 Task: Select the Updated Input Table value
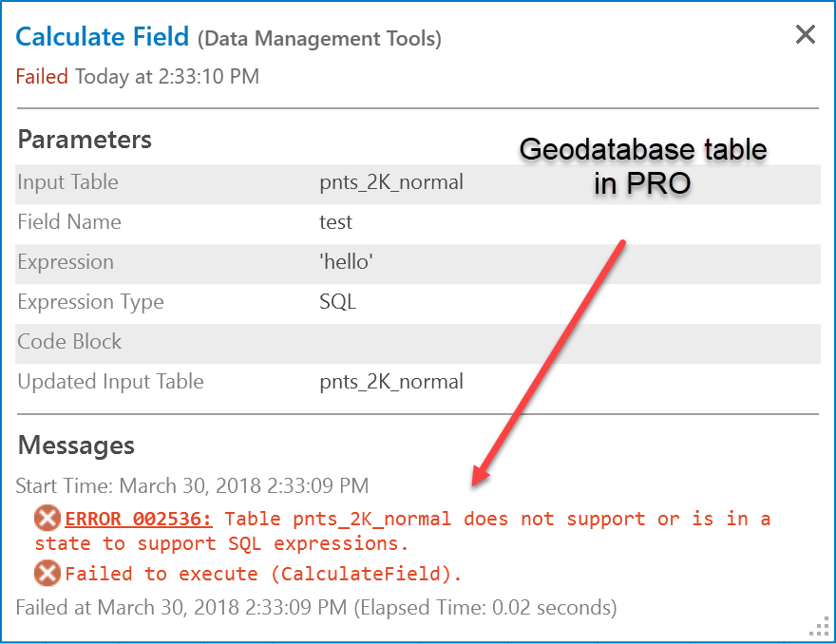[x=391, y=382]
